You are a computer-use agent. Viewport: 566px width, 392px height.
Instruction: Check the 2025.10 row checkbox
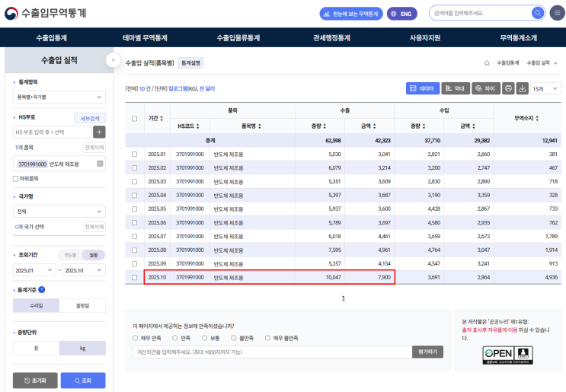[x=134, y=277]
